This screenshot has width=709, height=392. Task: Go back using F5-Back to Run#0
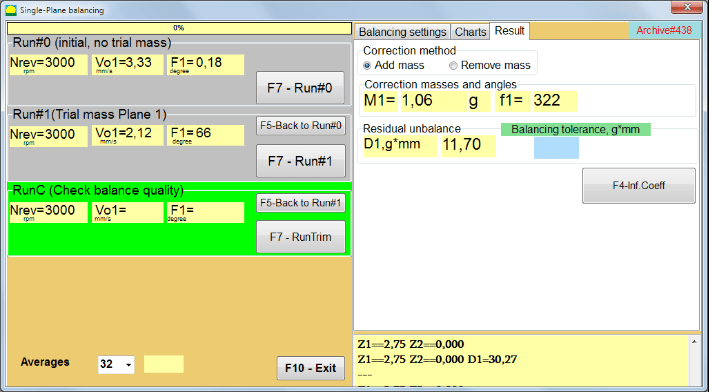[301, 126]
